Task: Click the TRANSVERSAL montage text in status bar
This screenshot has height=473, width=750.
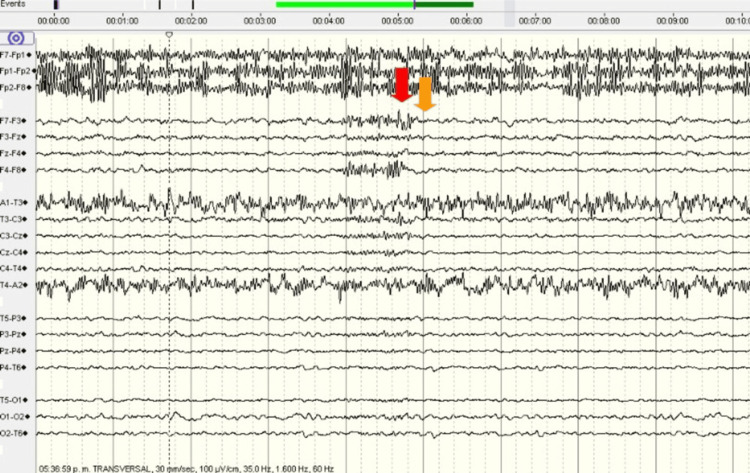Action: tap(121, 469)
